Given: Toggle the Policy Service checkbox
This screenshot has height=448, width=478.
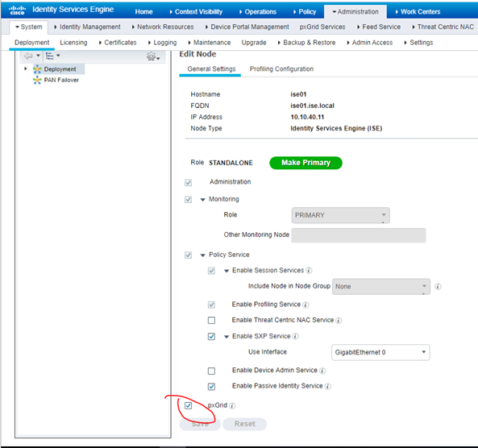Looking at the screenshot, I should (188, 255).
